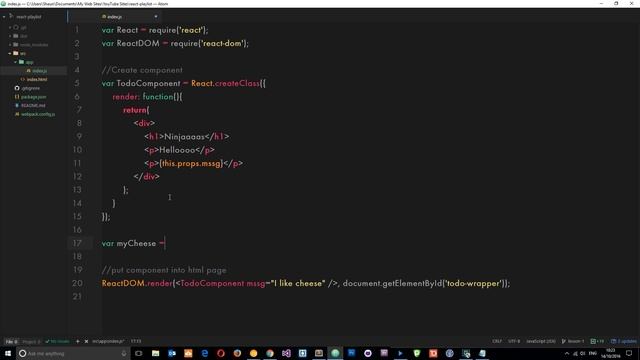
Task: Click the git branch indicator in status bar
Action: coord(573,341)
